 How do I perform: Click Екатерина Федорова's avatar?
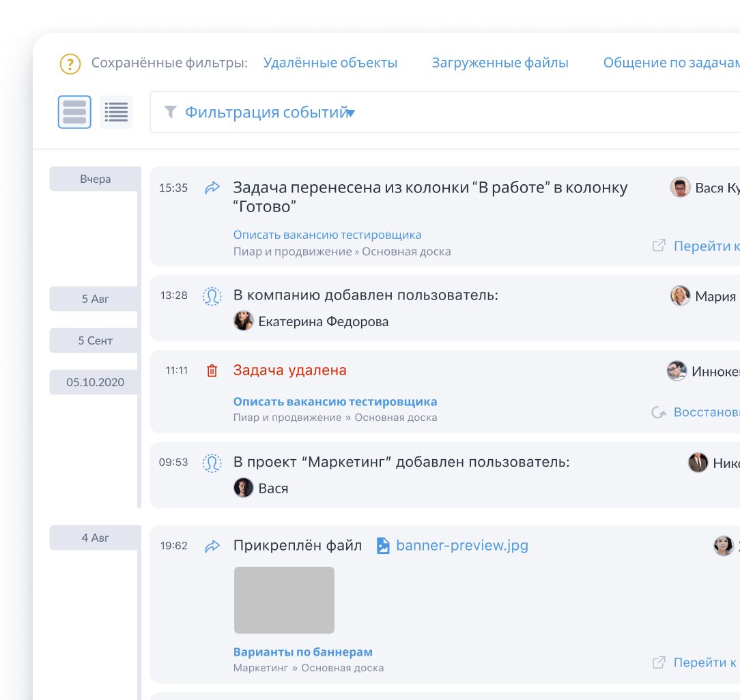[x=244, y=321]
